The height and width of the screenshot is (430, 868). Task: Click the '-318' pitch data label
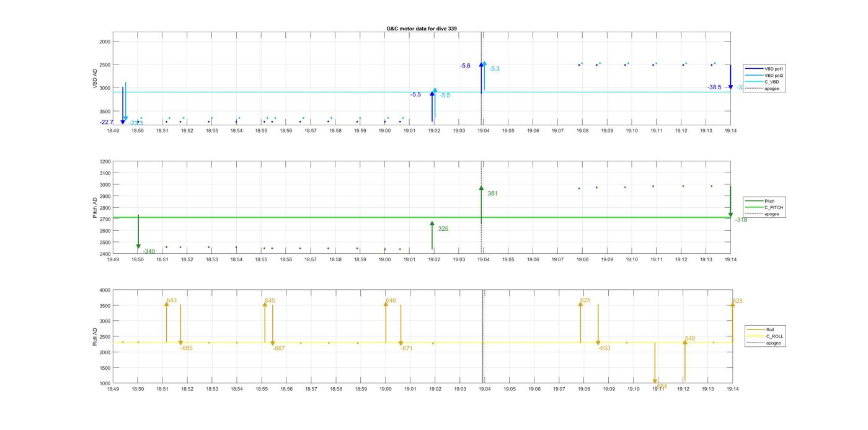(x=741, y=220)
